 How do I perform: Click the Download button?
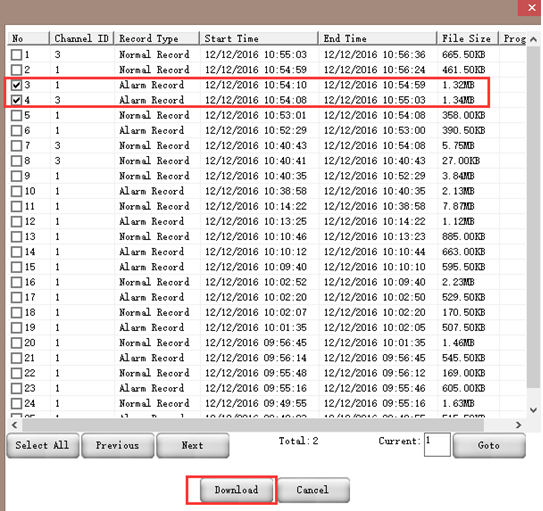[236, 490]
